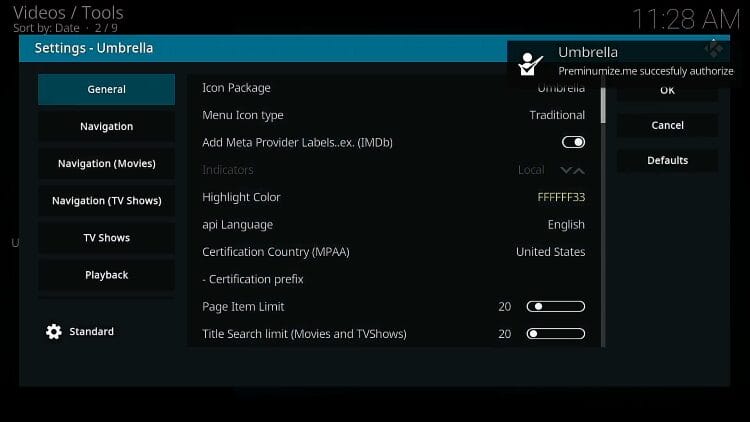Edit the Highlight Color value FFFFFF33
The width and height of the screenshot is (750, 422).
[561, 197]
